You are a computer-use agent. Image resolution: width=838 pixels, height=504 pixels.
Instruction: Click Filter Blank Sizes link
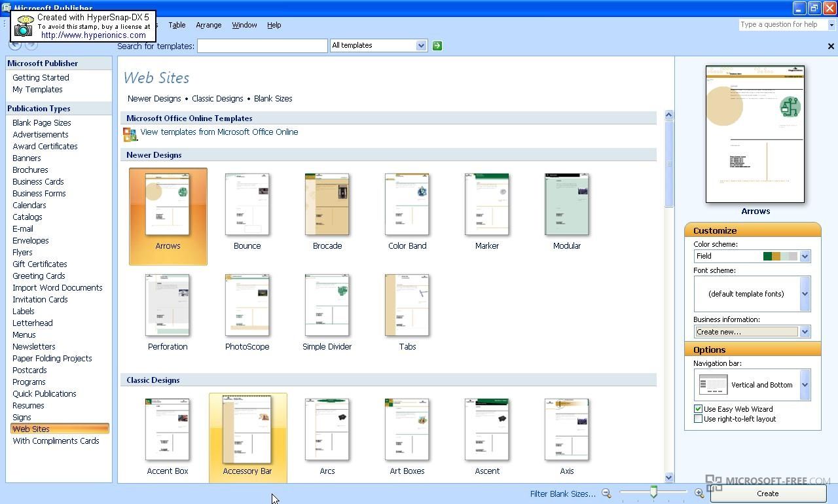point(563,494)
